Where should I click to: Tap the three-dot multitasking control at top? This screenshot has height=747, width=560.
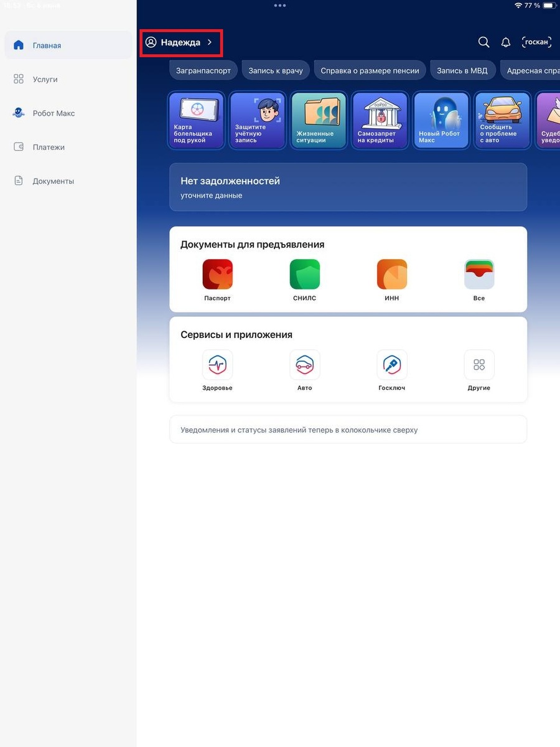[x=280, y=5]
